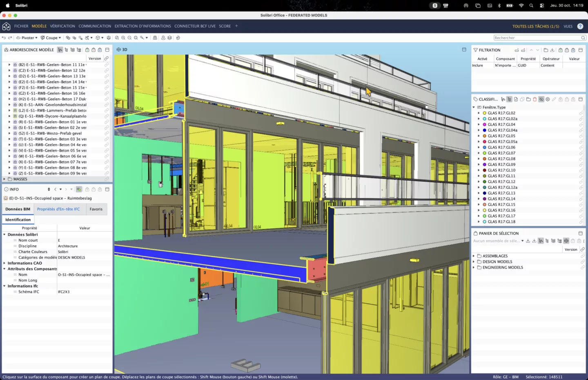Viewport: 588px width, 380px height.
Task: Click the red trash icon in Classification panel
Action: (535, 99)
